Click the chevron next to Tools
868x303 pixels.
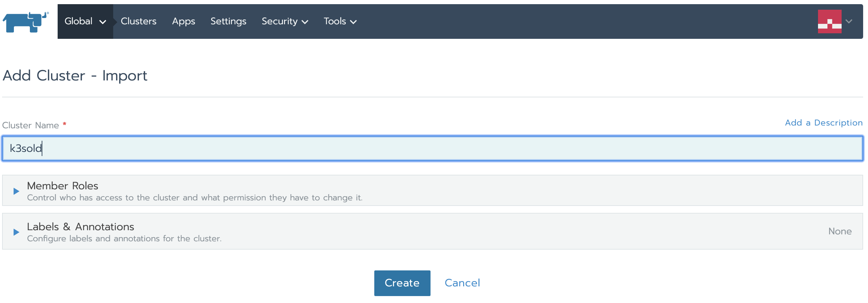tap(353, 22)
